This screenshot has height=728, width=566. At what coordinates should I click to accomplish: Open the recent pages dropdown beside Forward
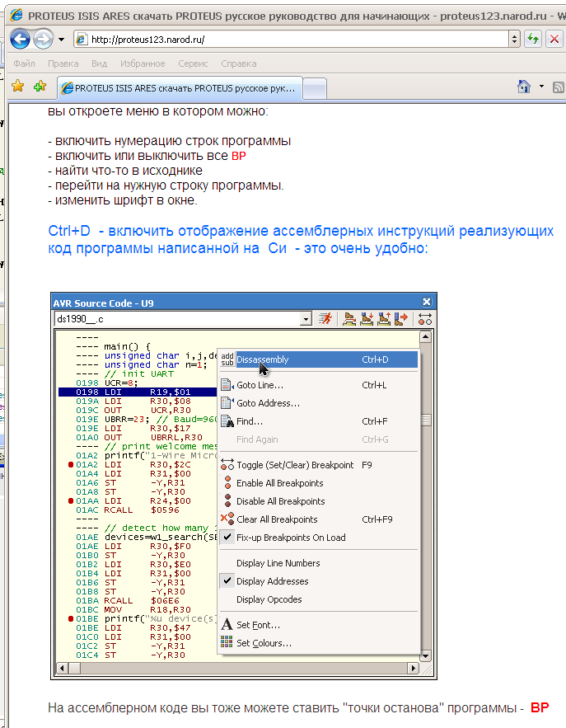(62, 40)
